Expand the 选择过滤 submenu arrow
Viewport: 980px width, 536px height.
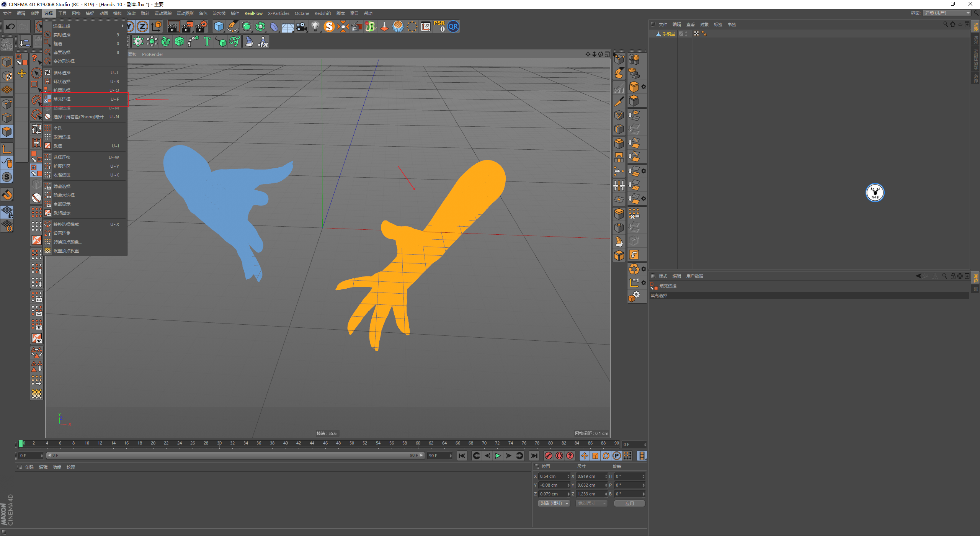click(122, 26)
